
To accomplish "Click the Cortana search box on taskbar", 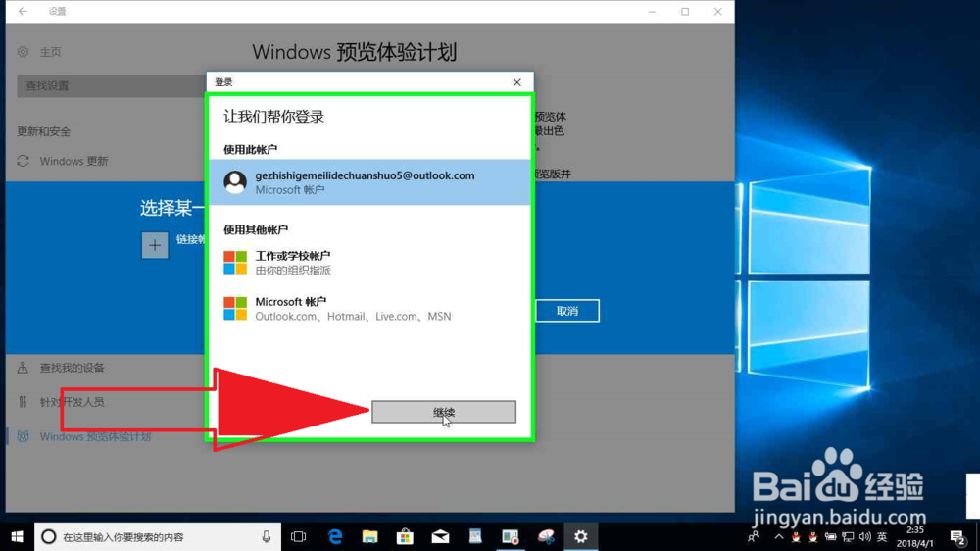I will pos(158,536).
